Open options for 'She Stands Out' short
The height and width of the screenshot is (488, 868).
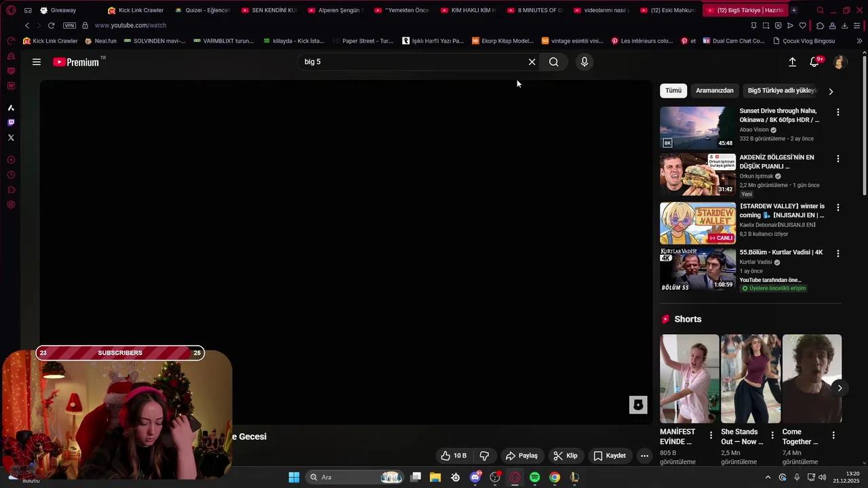pos(772,435)
